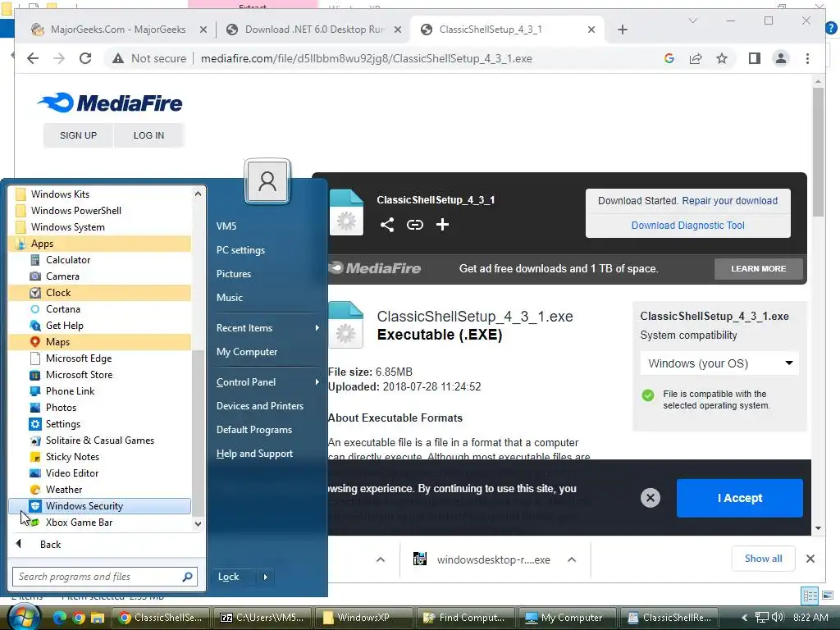Open Download Diagnostic Tool link
840x630 pixels.
(688, 226)
